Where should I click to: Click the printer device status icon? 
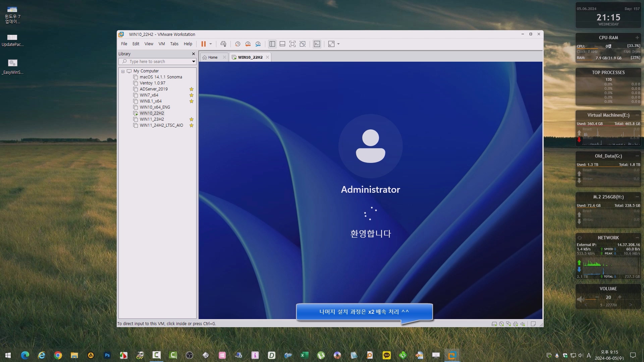click(x=516, y=324)
